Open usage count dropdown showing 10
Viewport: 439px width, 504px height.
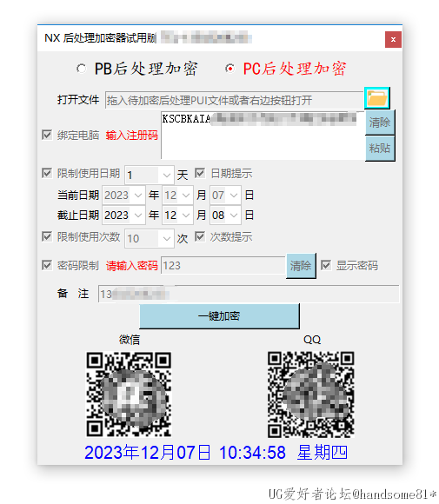tap(150, 238)
